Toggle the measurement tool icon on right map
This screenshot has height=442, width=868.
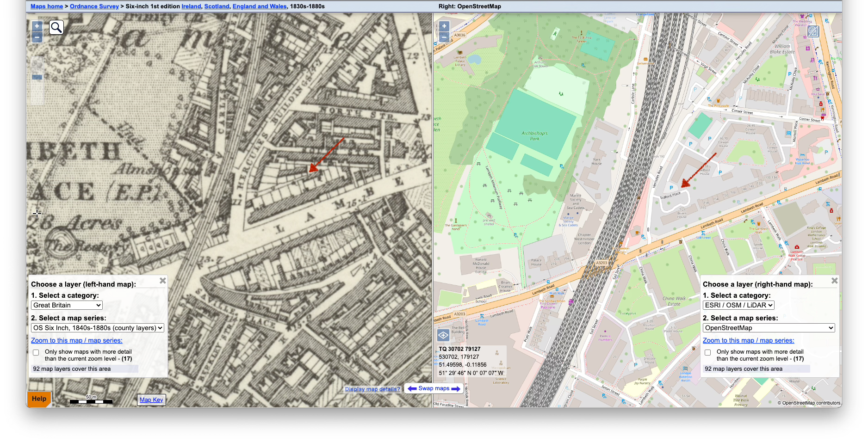click(x=813, y=31)
